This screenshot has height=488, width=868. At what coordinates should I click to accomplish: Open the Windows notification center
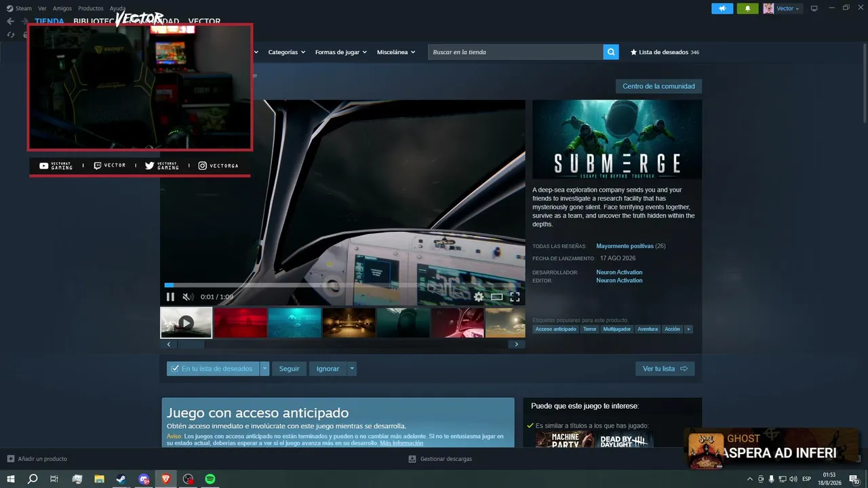[854, 479]
